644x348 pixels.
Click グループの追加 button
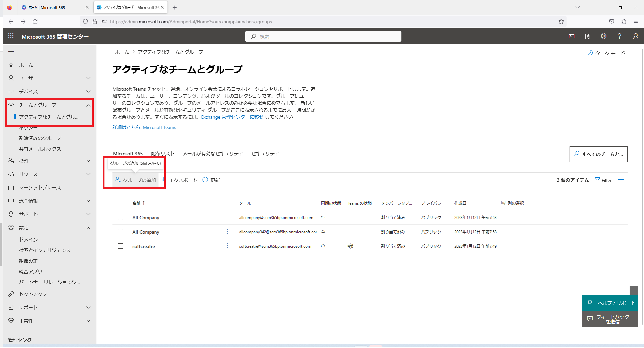click(136, 180)
